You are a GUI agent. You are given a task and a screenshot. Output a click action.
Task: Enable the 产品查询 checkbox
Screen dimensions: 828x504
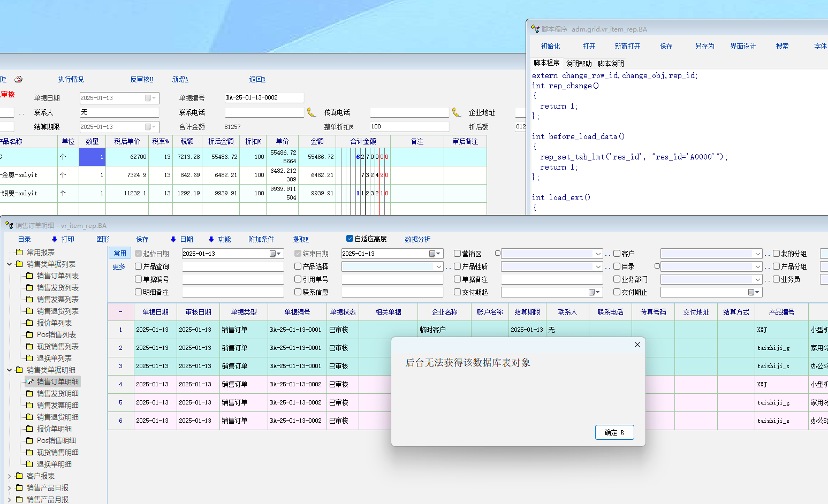pos(139,266)
